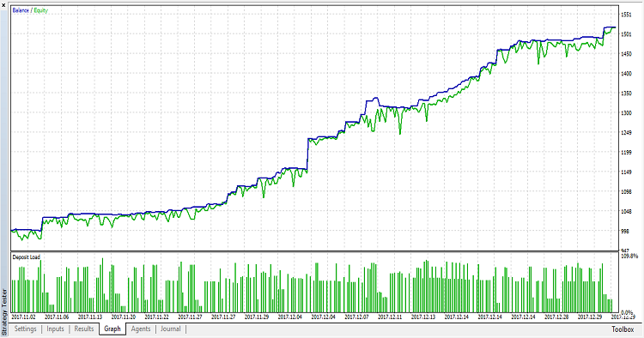644x338 pixels.
Task: Click the 2017.11.06 date label
Action: pos(57,317)
